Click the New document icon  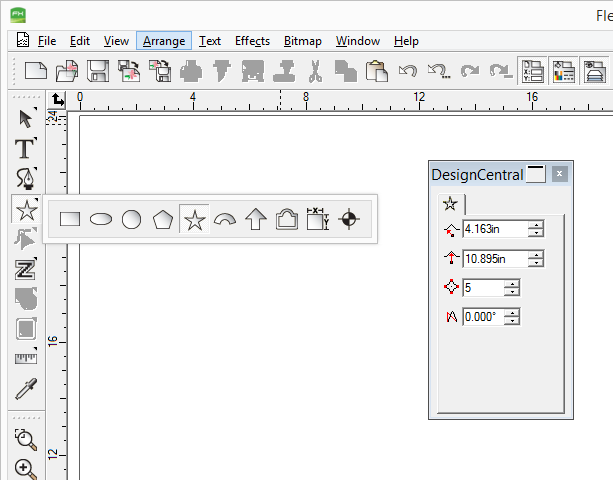[x=37, y=71]
